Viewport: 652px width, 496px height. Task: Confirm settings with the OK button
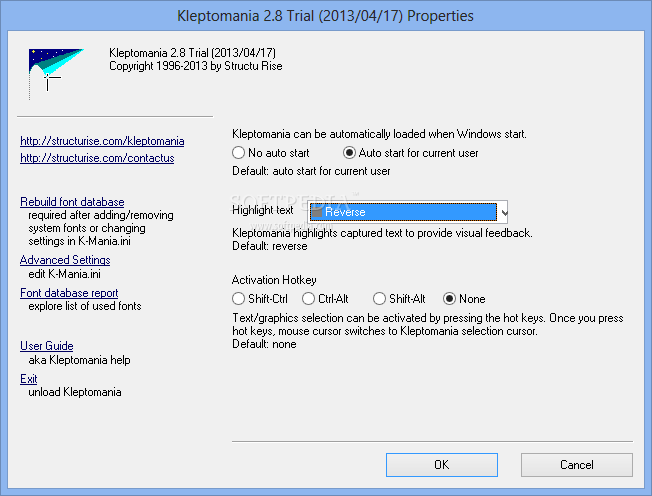442,465
